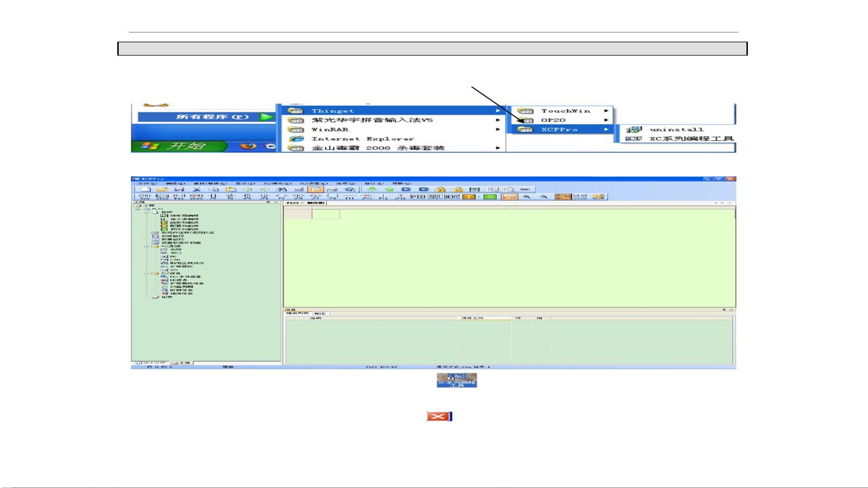Click the sDel delete row button
The height and width of the screenshot is (488, 868).
coord(197,197)
